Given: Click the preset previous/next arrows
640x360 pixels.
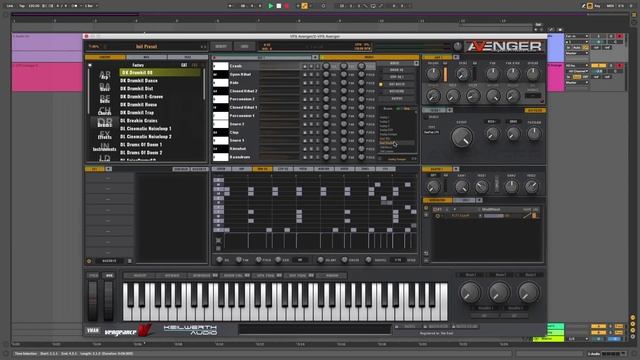Looking at the screenshot, I should (x=203, y=47).
